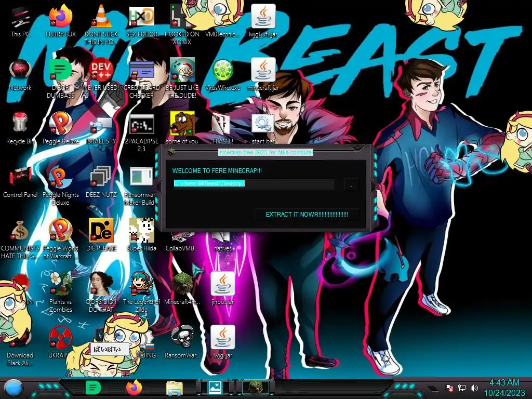Image resolution: width=532 pixels, height=399 pixels.
Task: Open the flag notification tray icon
Action: point(449,388)
